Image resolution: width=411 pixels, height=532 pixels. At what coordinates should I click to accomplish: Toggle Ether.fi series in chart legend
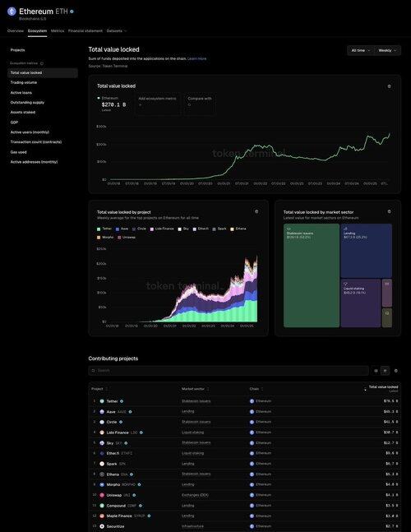pyautogui.click(x=201, y=229)
